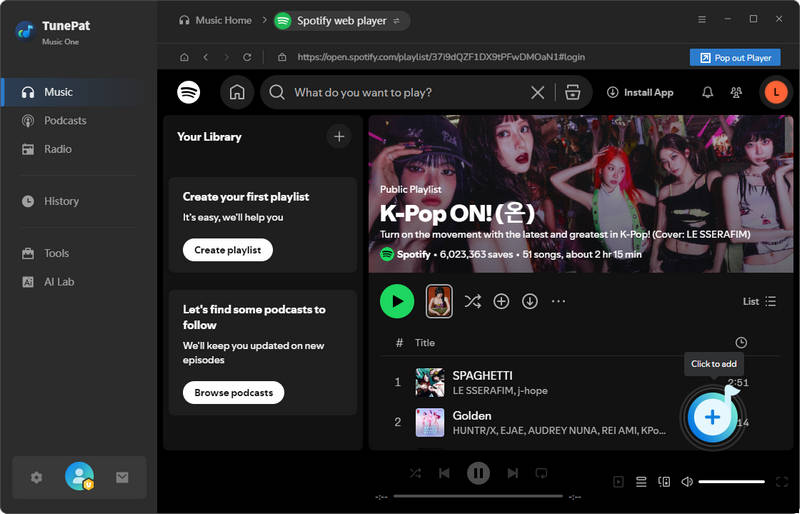
Task: Open the TunePat hamburger menu
Action: tap(702, 19)
